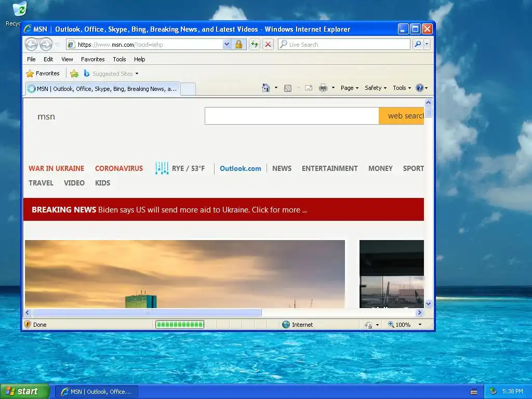
Task: Open the airport video thumbnail
Action: click(392, 274)
